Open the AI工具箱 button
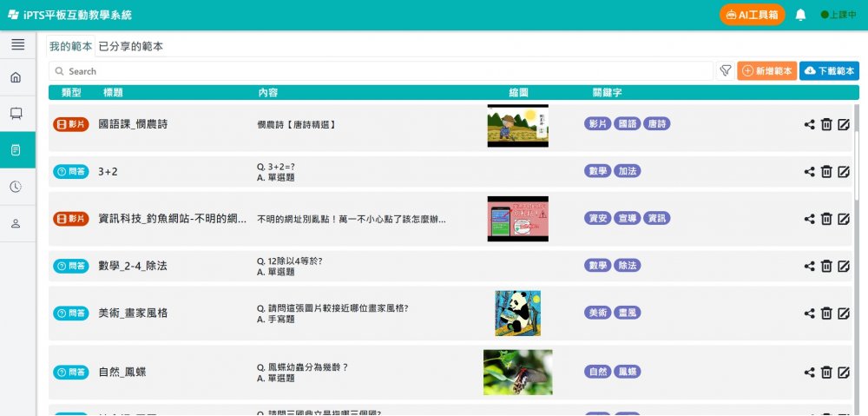This screenshot has height=416, width=868. click(x=752, y=15)
